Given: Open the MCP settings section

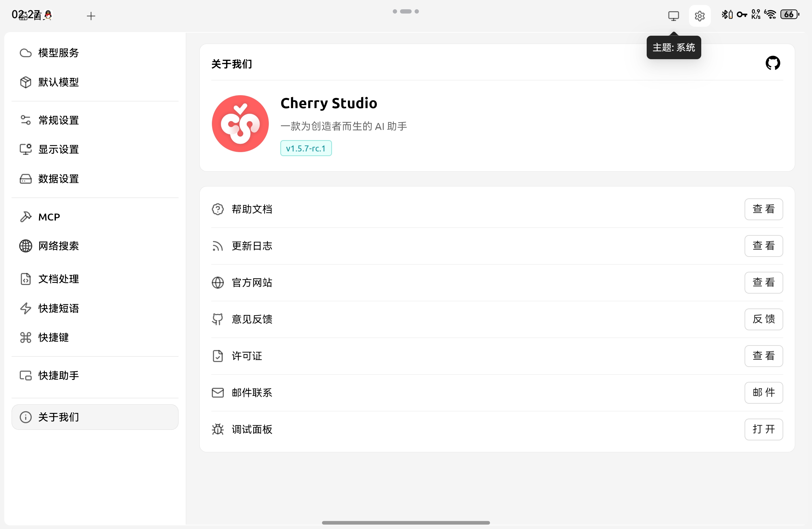Looking at the screenshot, I should pyautogui.click(x=95, y=217).
